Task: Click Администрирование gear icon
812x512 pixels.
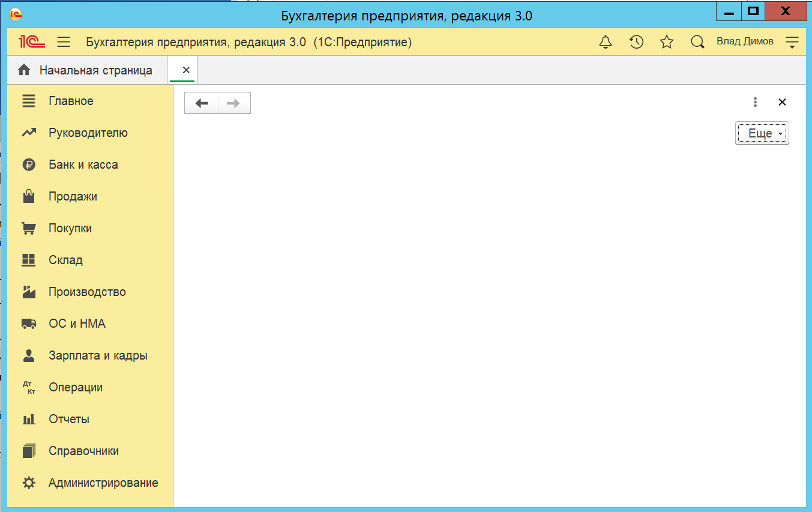Action: pos(29,483)
